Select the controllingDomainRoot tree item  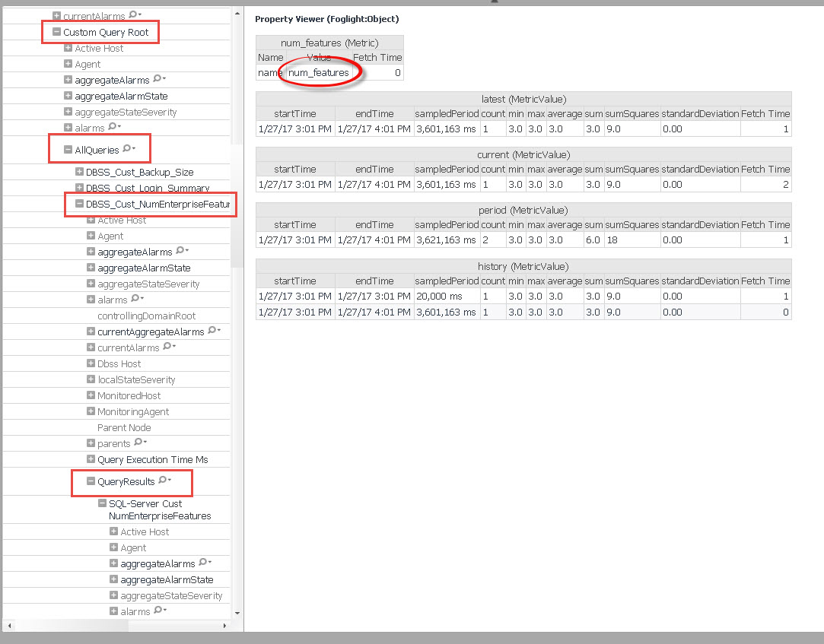146,316
